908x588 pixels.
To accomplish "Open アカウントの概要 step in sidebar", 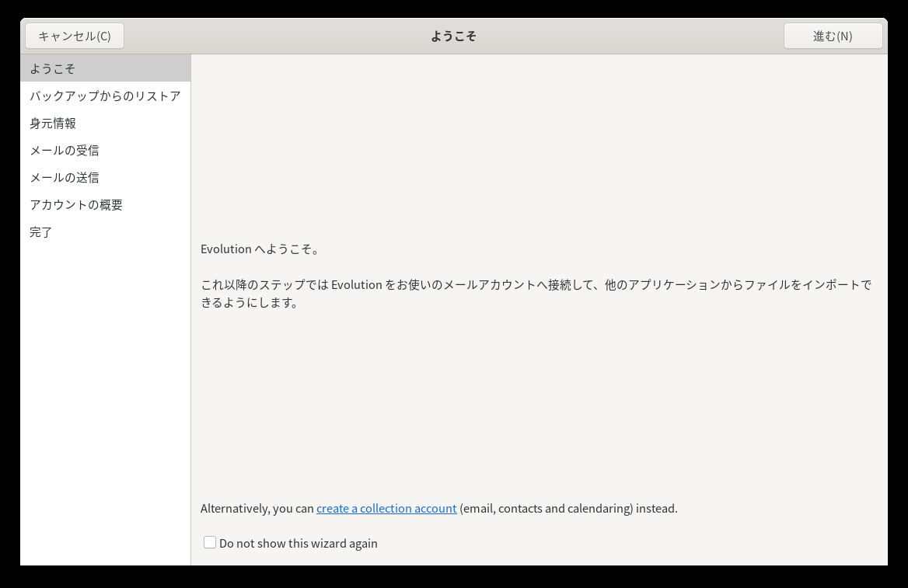I will (x=106, y=204).
